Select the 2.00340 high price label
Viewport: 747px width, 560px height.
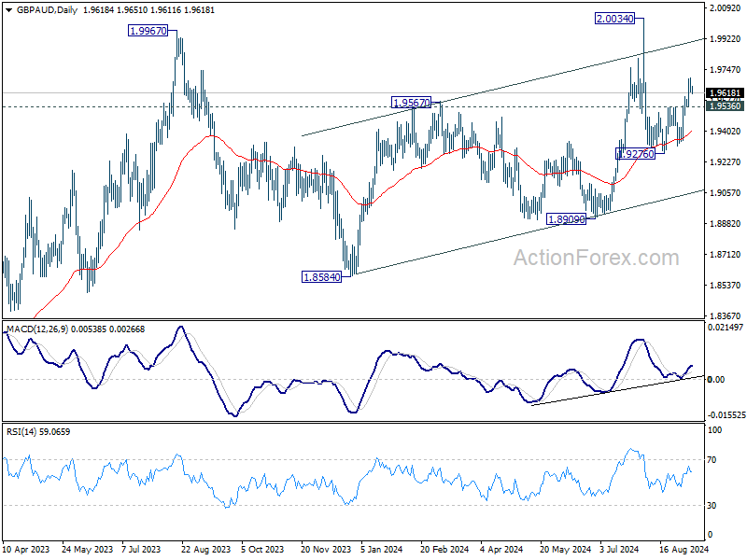pos(615,19)
